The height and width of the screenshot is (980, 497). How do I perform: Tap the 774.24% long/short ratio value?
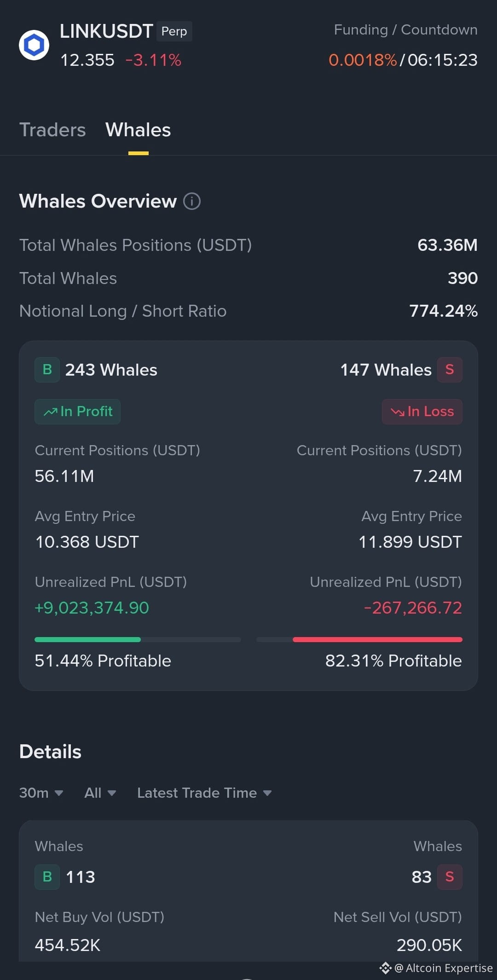444,311
